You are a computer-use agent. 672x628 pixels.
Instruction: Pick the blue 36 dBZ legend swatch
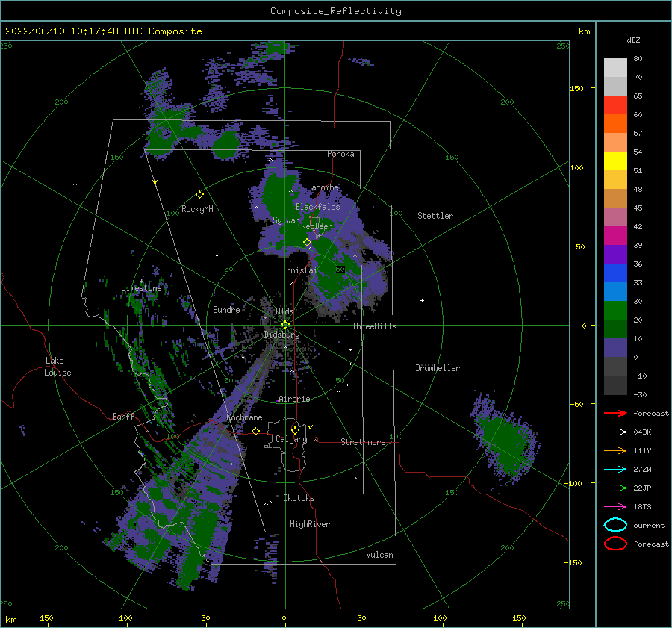pos(615,273)
